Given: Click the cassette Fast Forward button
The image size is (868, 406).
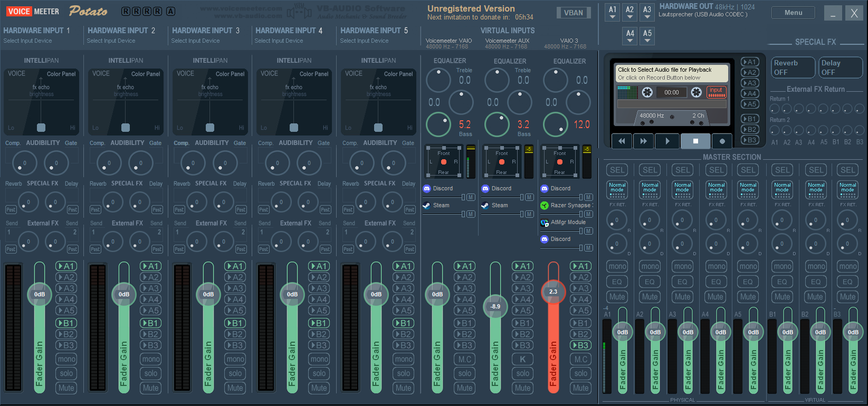Looking at the screenshot, I should pos(643,141).
